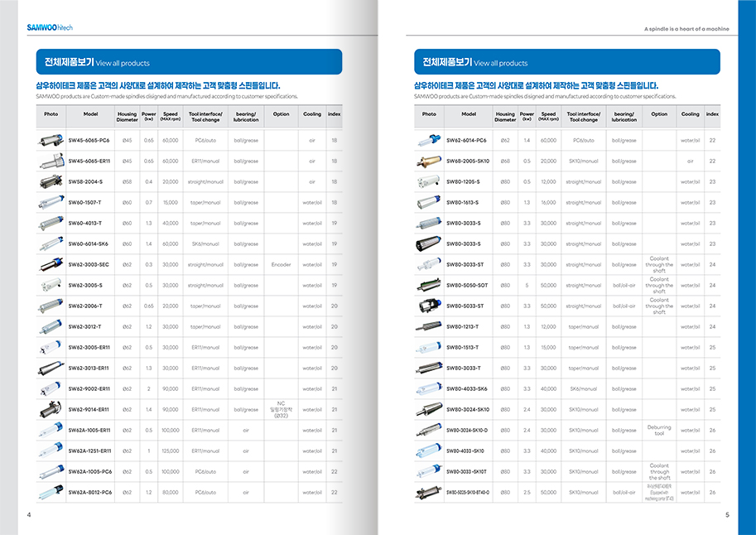The height and width of the screenshot is (535, 756).
Task: Click page number 4 at bottom left
Action: click(x=29, y=515)
